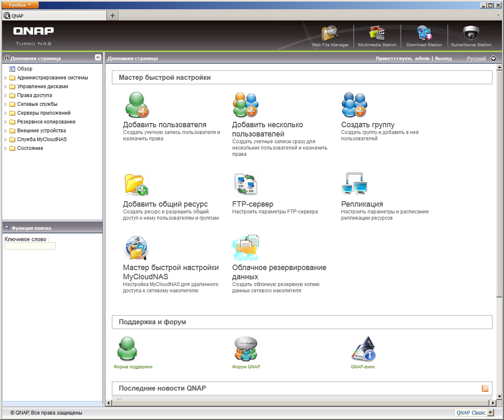
Task: Click the Последние новости QNAP header
Action: click(x=302, y=388)
